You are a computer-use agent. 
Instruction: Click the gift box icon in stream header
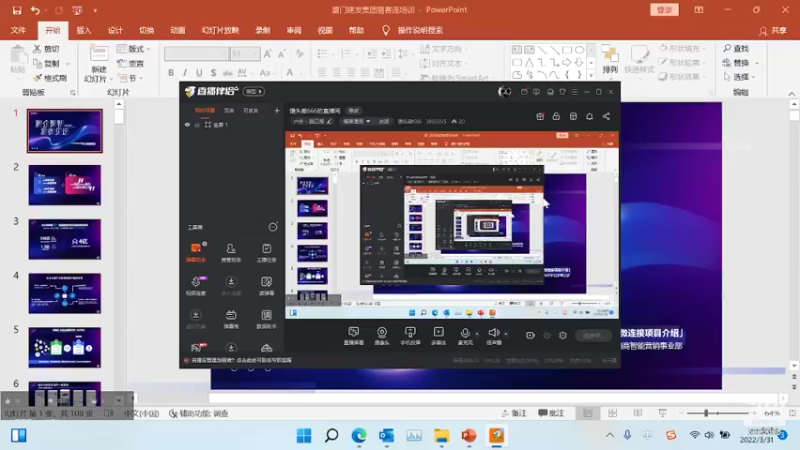(x=540, y=116)
